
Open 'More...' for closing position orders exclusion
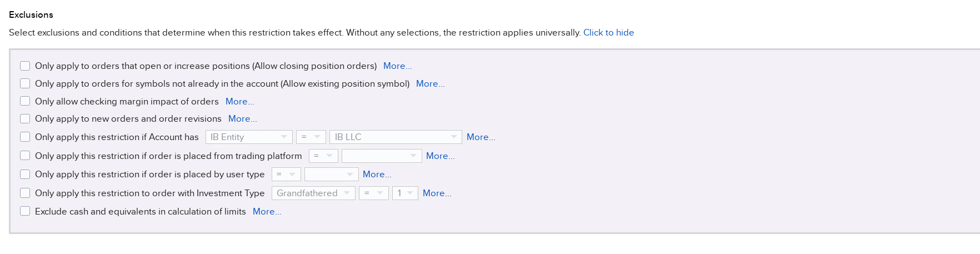click(x=397, y=66)
